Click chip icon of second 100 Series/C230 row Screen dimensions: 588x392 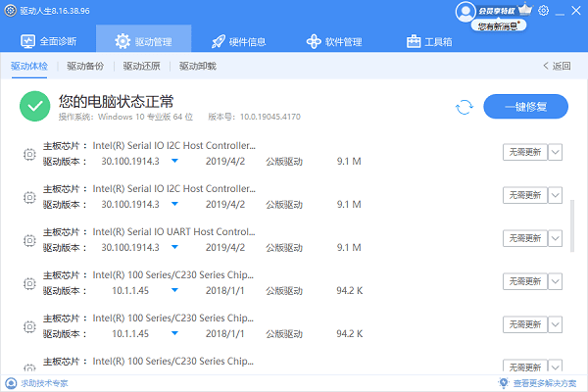(29, 326)
